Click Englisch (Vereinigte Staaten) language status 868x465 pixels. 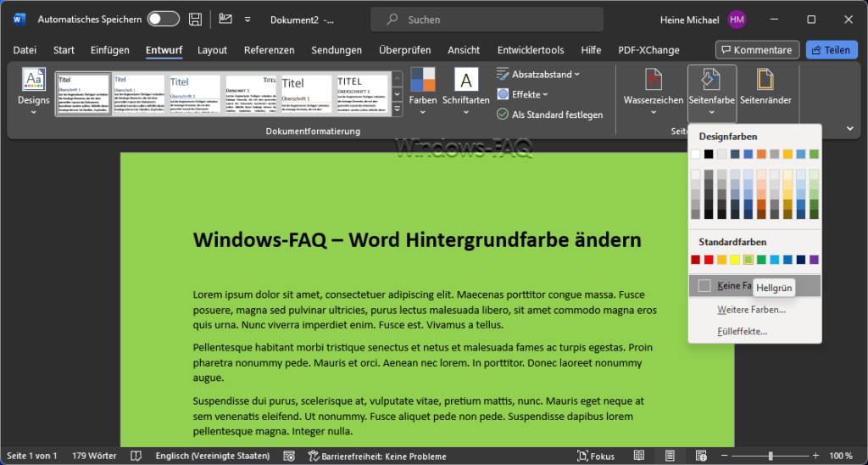213,457
